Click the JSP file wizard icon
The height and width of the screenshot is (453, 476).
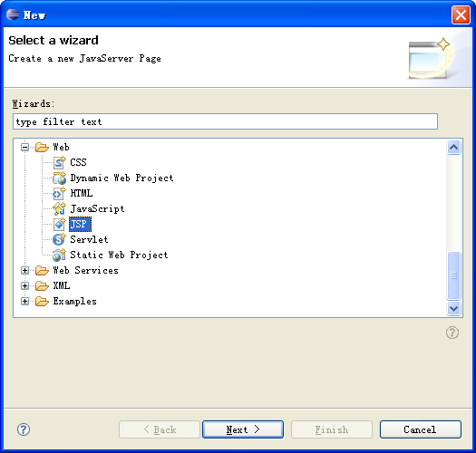coord(59,224)
